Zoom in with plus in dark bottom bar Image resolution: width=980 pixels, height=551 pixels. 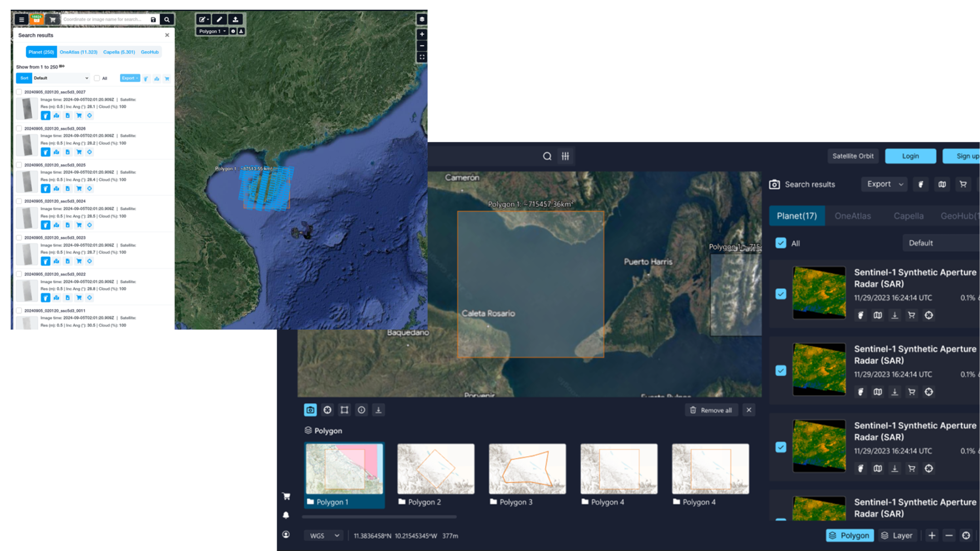pos(932,535)
